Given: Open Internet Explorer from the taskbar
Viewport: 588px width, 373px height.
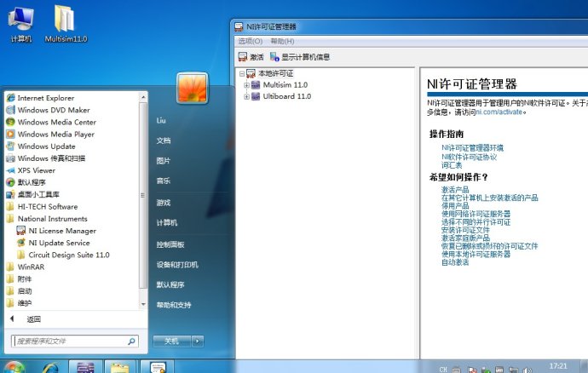Looking at the screenshot, I should [50, 367].
